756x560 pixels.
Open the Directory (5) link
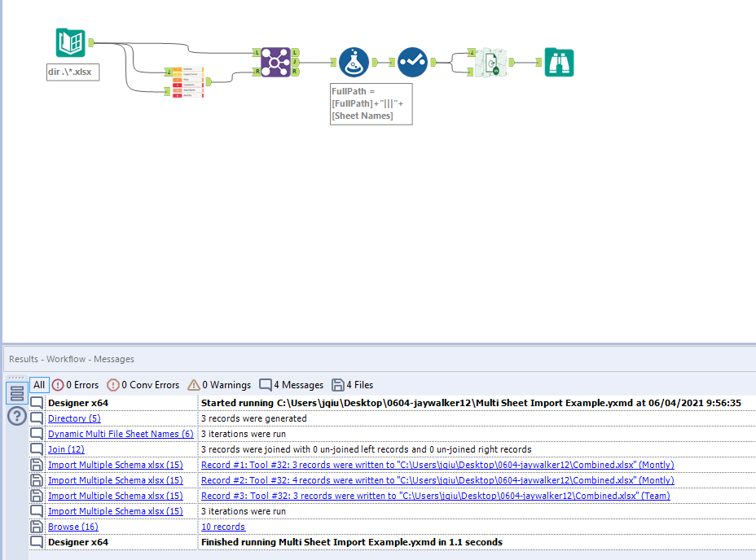click(x=74, y=418)
